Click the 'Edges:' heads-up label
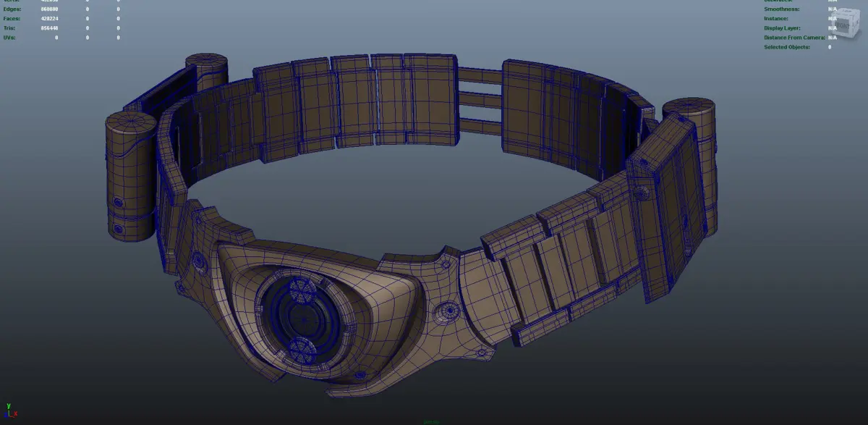868x425 pixels. [x=12, y=9]
